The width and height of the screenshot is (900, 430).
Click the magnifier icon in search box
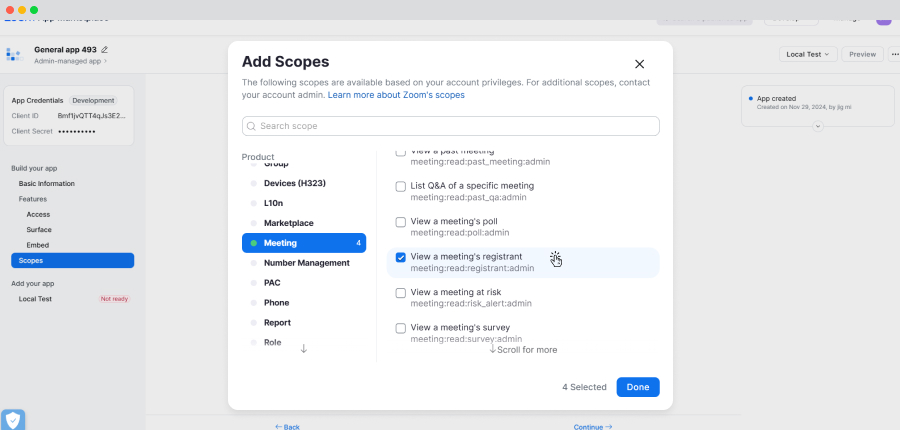pos(251,126)
